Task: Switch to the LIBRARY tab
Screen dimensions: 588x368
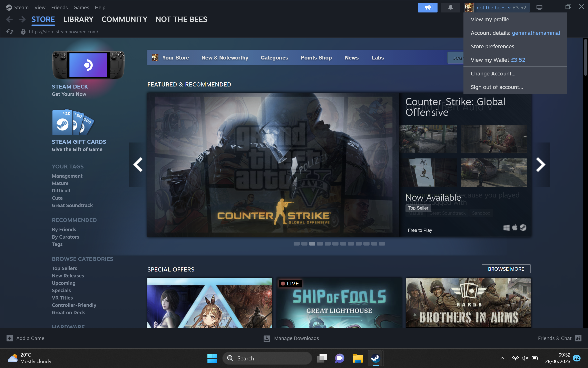Action: point(78,19)
